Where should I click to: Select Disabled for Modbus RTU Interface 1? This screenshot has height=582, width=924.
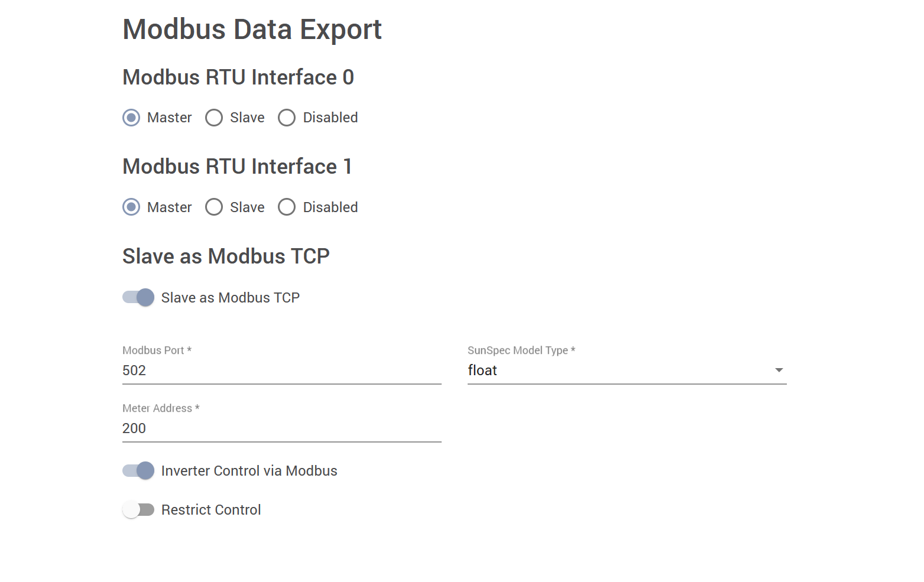[287, 207]
